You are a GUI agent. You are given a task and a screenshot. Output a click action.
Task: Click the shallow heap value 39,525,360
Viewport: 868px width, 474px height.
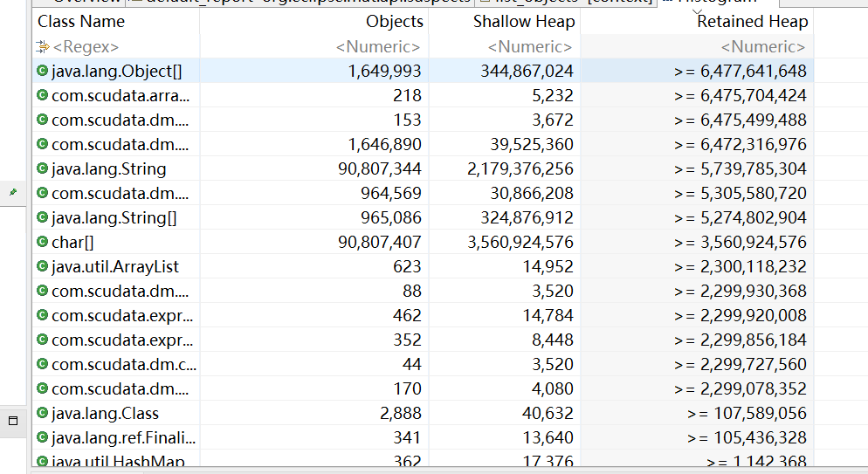(x=532, y=144)
